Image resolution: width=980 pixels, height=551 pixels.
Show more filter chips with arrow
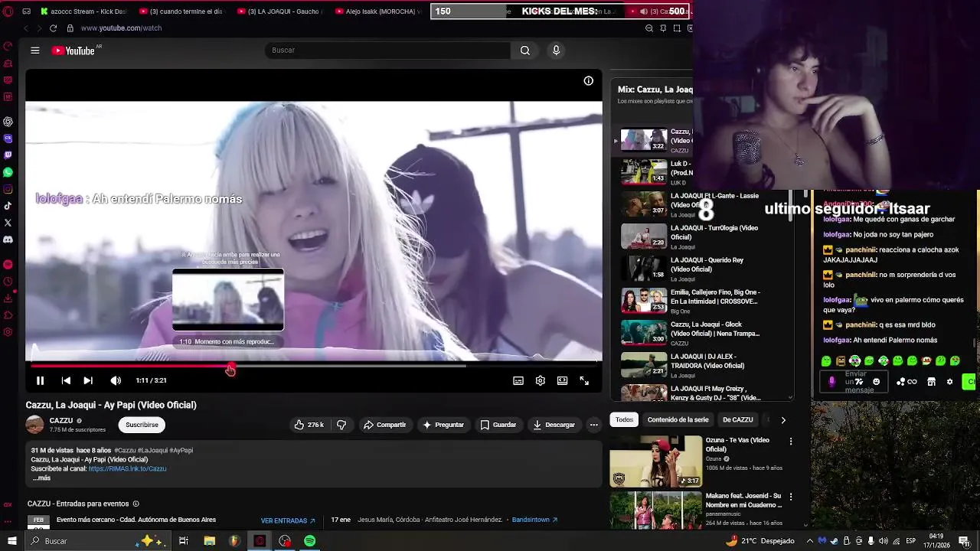coord(783,419)
